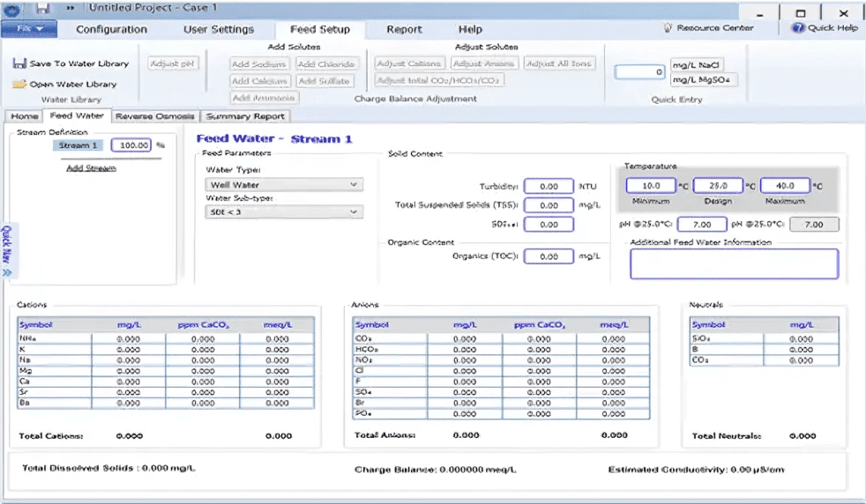Click the SiO2 mg/L cell in Neutrals table
This screenshot has height=504, width=866.
tap(801, 339)
